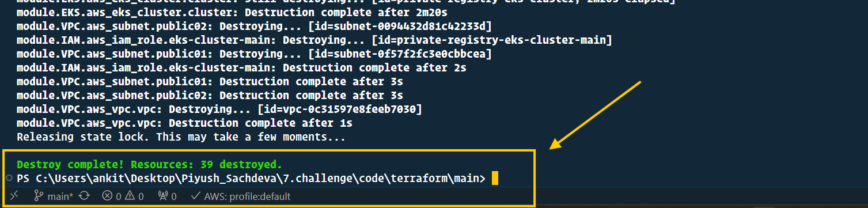
Task: Synchronize changes using the circular arrows icon
Action: point(84,196)
